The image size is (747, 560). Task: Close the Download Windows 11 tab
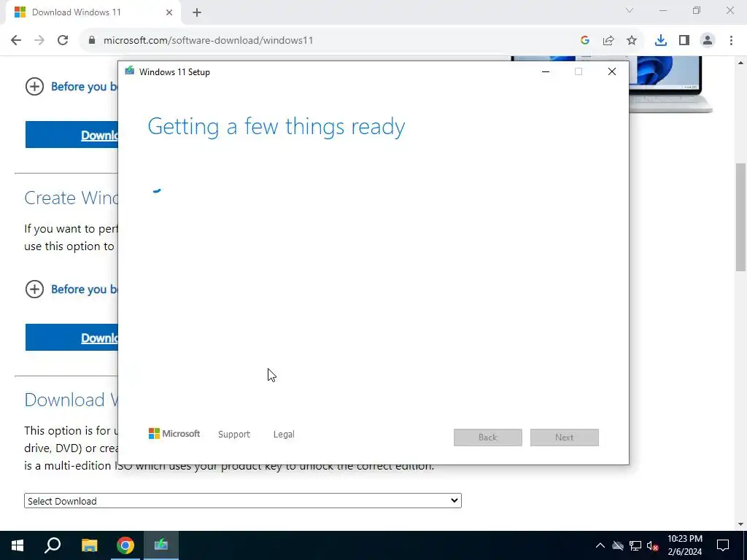click(x=169, y=13)
